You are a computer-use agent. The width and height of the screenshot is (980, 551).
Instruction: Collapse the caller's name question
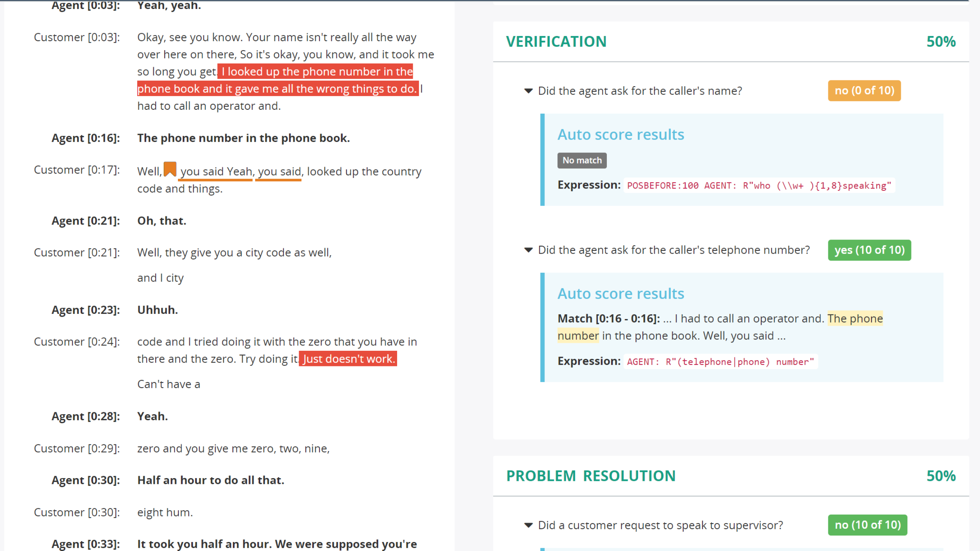528,91
